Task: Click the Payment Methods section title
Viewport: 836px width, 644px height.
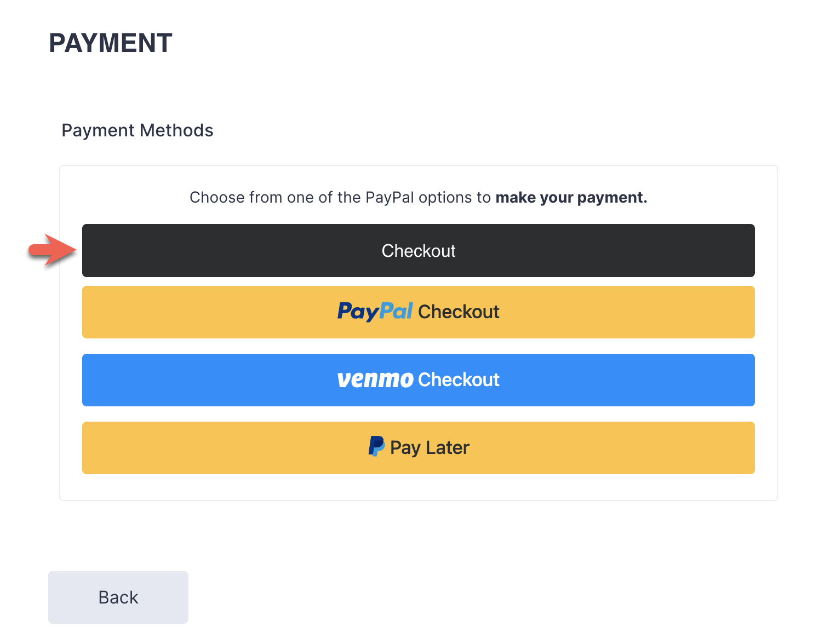Action: pos(138,130)
